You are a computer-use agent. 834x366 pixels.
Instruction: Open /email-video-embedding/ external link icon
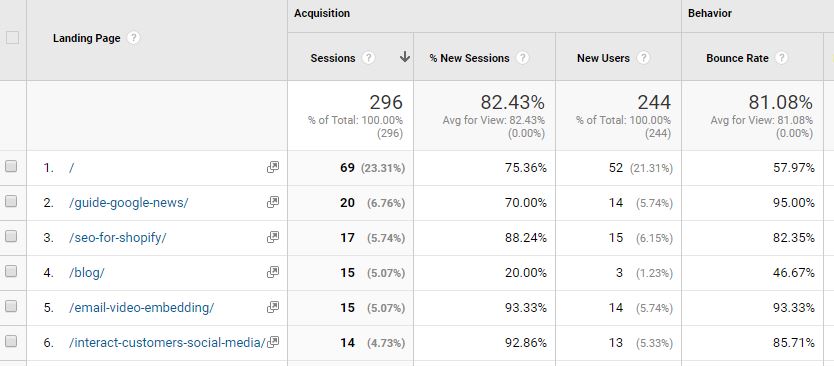[273, 307]
